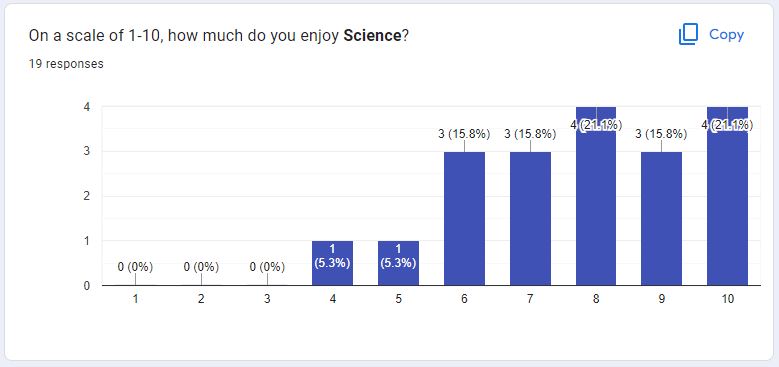Select the bar for rating 10

727,196
